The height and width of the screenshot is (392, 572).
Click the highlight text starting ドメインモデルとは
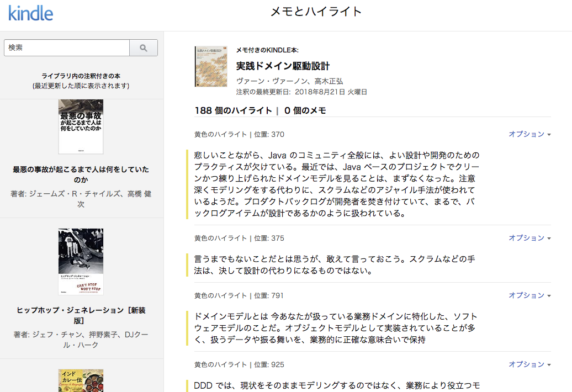(336, 328)
